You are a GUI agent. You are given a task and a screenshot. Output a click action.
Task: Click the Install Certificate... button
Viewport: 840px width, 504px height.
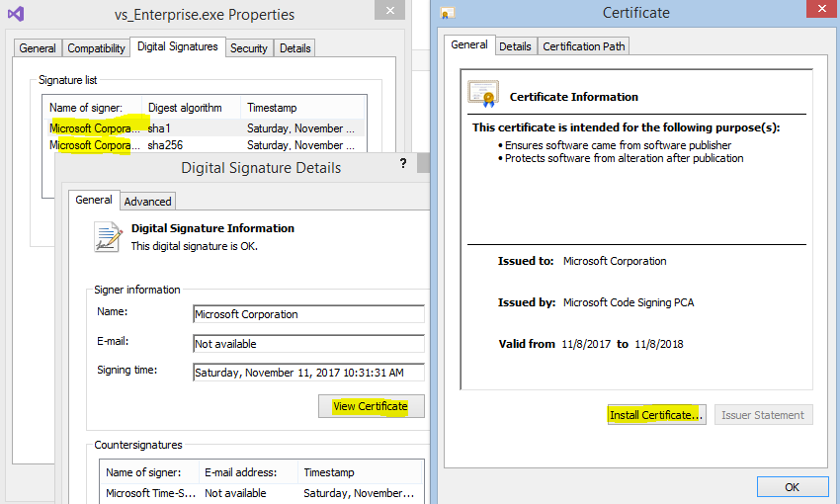(x=656, y=414)
